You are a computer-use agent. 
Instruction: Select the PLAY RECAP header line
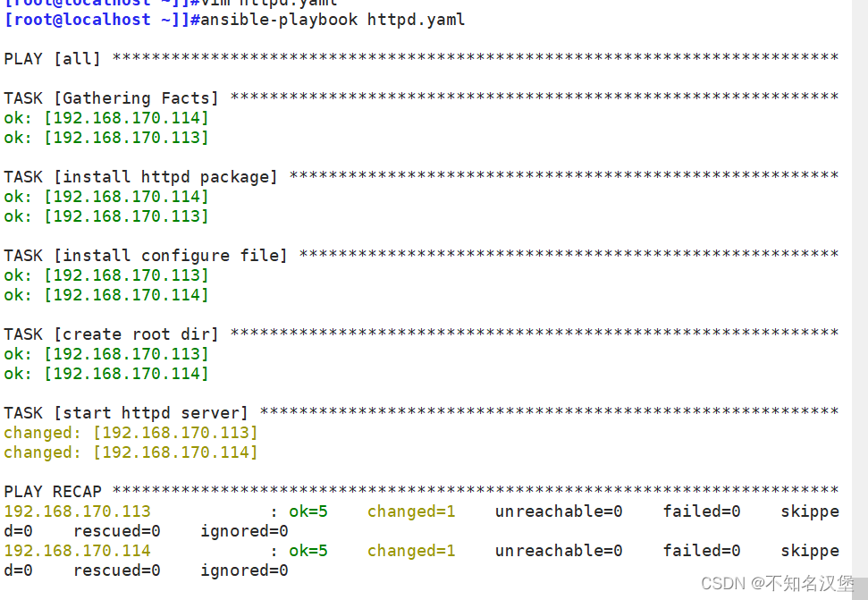pos(421,492)
